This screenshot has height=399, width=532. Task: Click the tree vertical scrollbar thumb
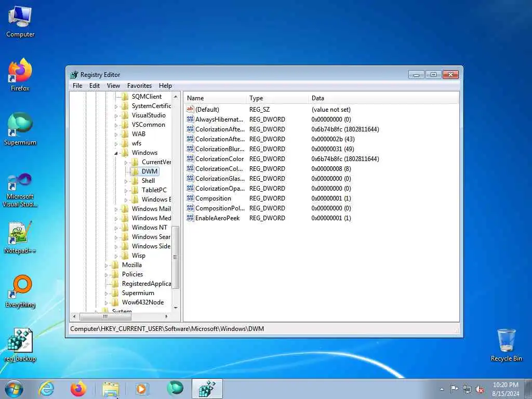point(176,257)
